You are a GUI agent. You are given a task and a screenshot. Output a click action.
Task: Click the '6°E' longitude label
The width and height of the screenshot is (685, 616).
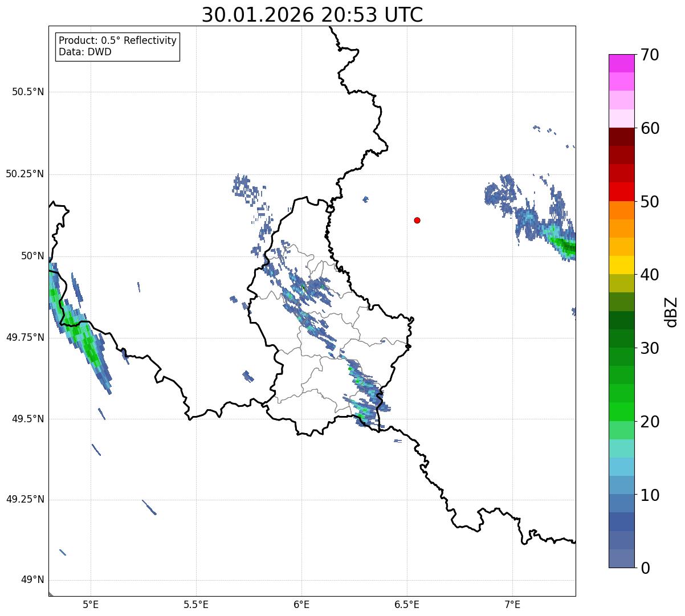[301, 604]
